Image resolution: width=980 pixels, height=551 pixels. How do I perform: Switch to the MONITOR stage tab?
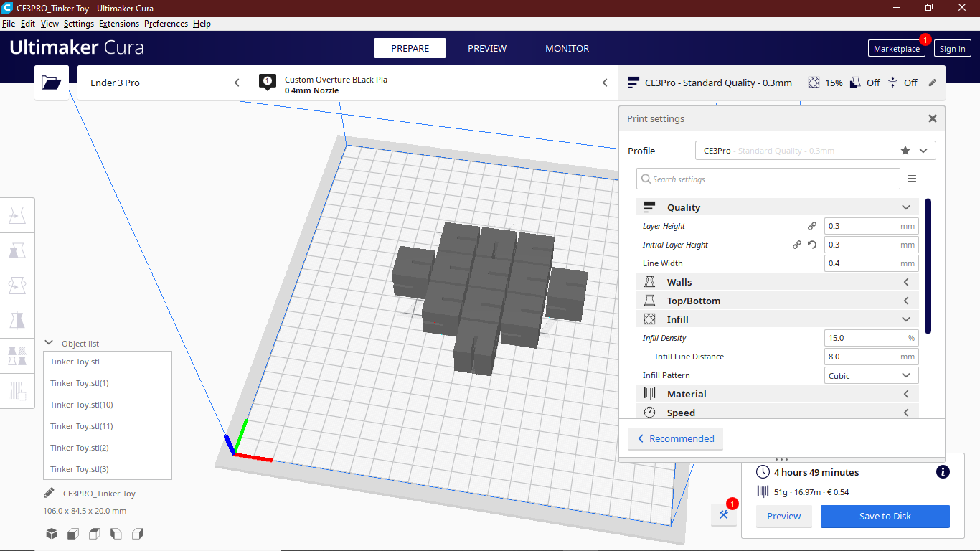567,48
